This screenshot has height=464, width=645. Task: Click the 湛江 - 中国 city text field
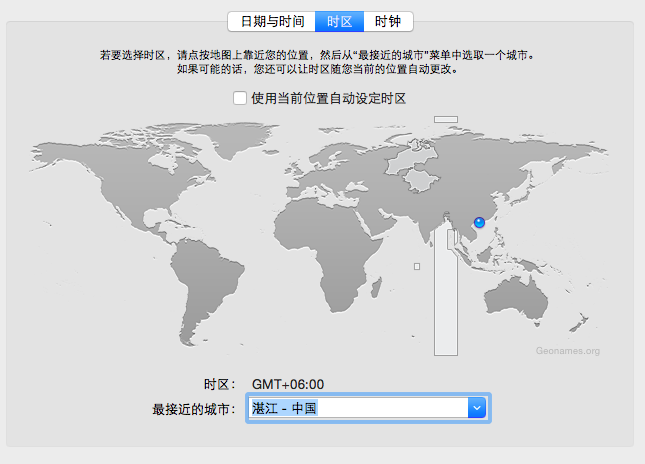[x=357, y=408]
